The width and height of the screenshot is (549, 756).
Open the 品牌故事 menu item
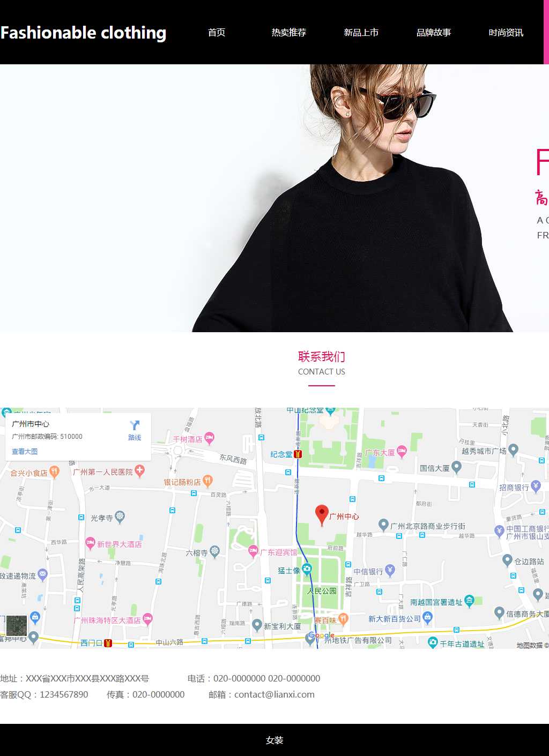[x=434, y=33]
